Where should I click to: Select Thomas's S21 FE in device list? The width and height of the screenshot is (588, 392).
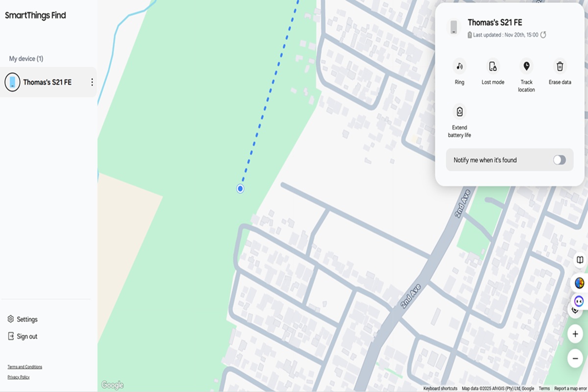(48, 82)
